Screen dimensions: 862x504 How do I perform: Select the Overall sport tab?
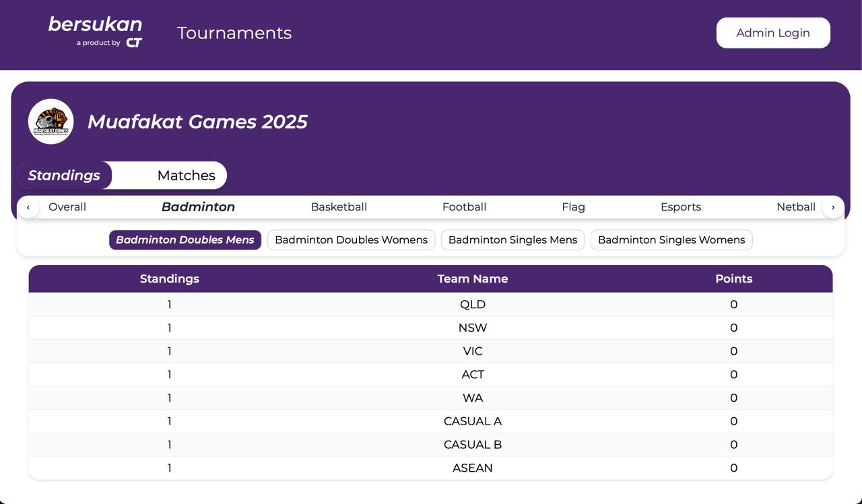[67, 207]
